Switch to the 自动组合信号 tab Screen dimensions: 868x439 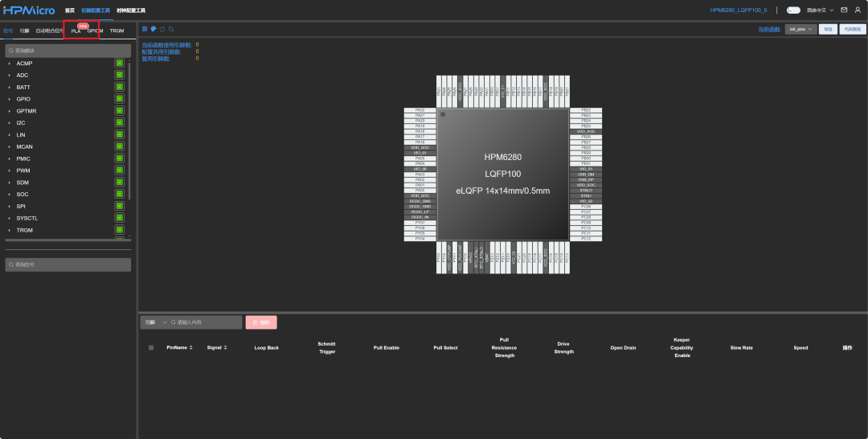click(49, 31)
